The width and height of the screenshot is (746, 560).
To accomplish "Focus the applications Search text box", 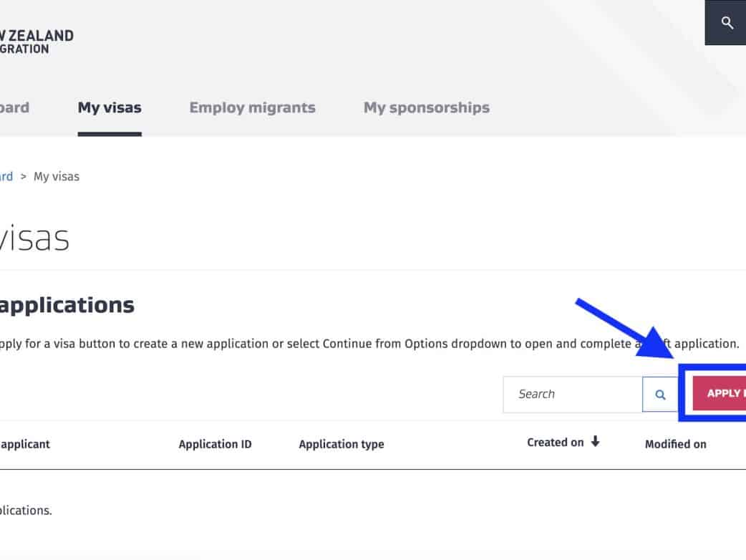I will pyautogui.click(x=572, y=395).
